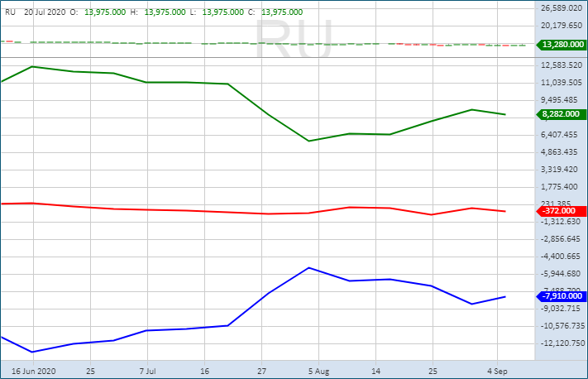
Task: Click the 20,179.650 price axis label
Action: click(562, 25)
